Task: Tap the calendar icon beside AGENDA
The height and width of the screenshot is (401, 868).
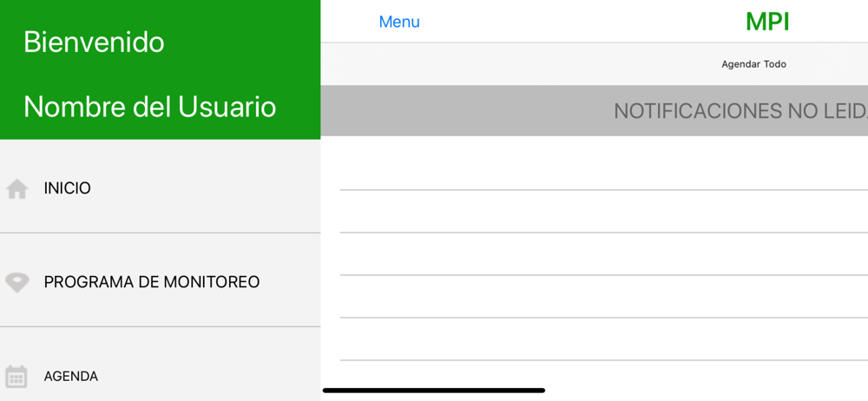Action: pyautogui.click(x=16, y=377)
